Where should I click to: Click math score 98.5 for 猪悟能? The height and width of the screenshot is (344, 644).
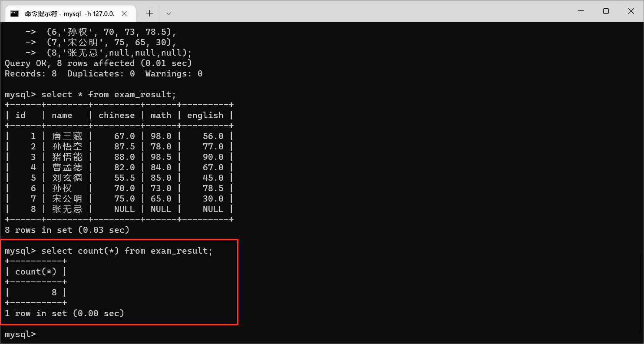[x=161, y=157]
